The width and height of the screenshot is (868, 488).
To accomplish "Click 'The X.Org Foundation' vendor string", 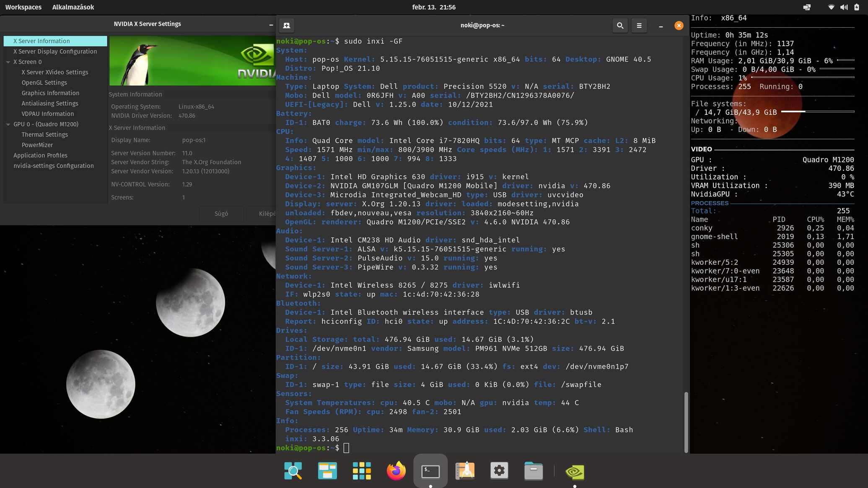I will click(212, 162).
